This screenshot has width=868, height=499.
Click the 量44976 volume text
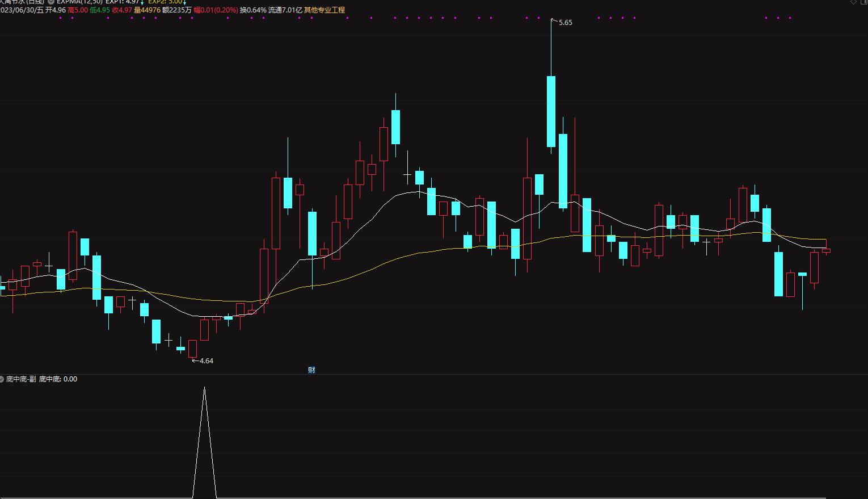pos(147,10)
